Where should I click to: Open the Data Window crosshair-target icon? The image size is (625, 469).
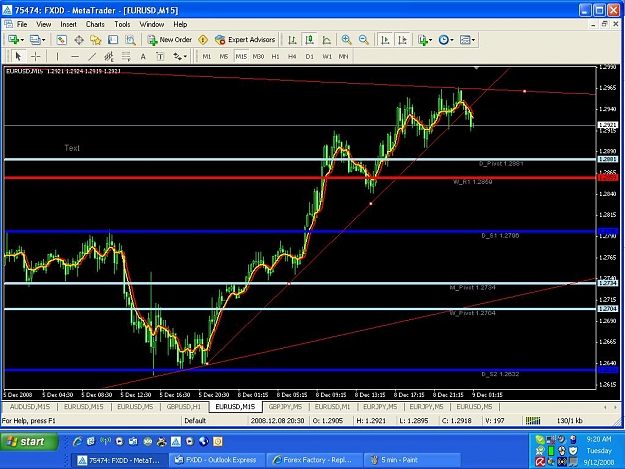(x=79, y=40)
